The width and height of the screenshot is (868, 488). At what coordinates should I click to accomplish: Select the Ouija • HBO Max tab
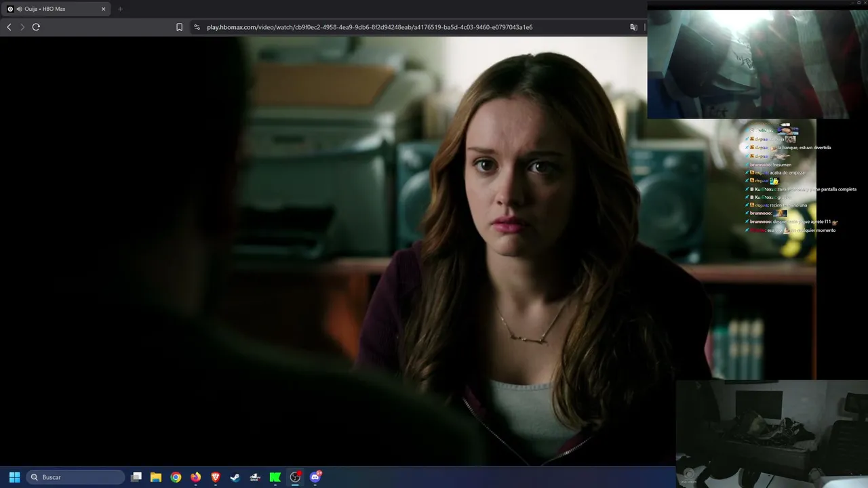[x=56, y=9]
